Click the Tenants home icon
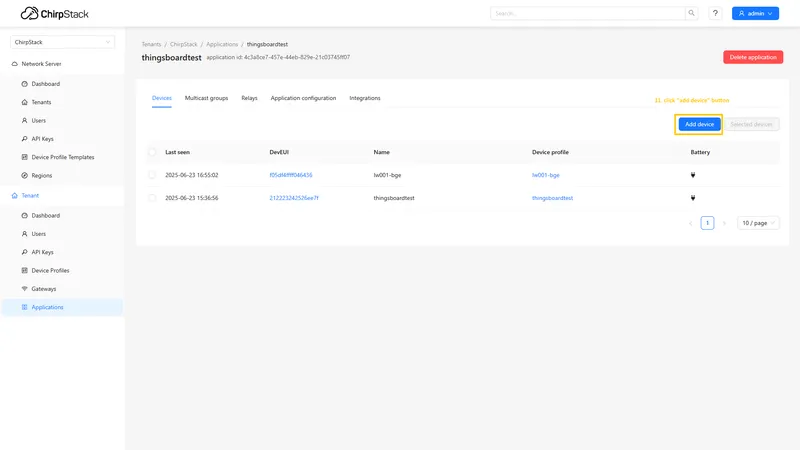Image resolution: width=800 pixels, height=450 pixels. coord(24,102)
